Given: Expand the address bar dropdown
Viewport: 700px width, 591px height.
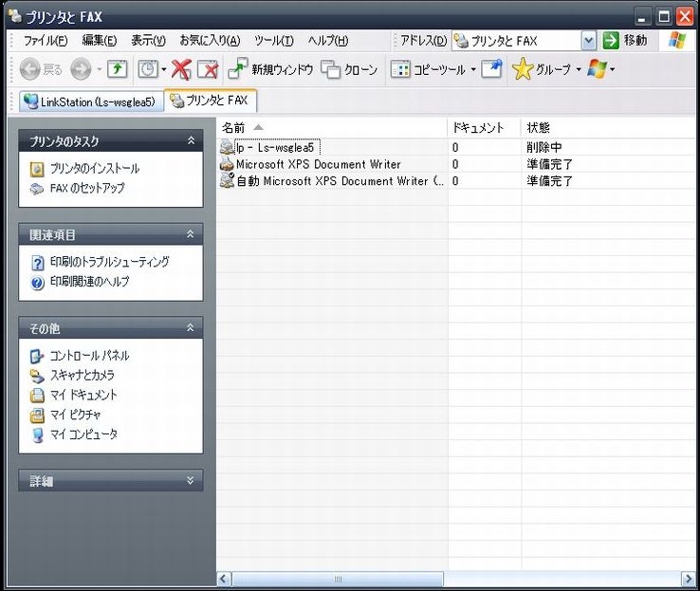Looking at the screenshot, I should pyautogui.click(x=589, y=41).
